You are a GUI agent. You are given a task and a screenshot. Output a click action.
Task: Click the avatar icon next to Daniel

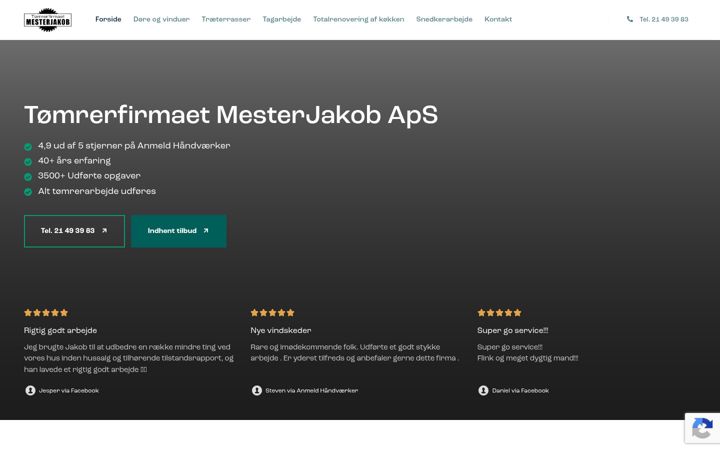point(483,390)
